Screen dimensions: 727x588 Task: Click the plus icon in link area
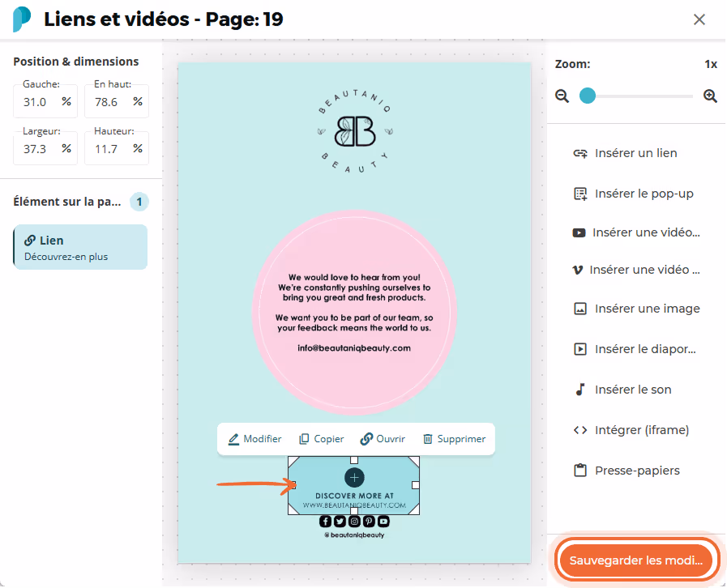[x=354, y=478]
